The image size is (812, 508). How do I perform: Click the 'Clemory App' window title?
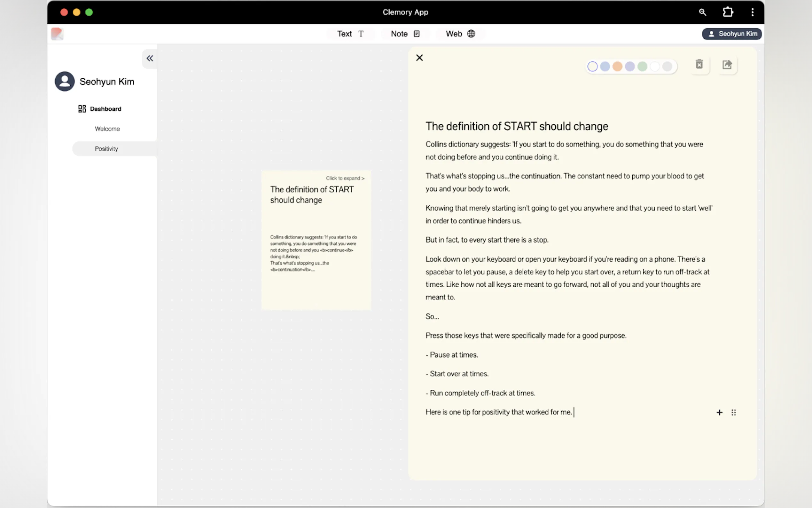(405, 12)
